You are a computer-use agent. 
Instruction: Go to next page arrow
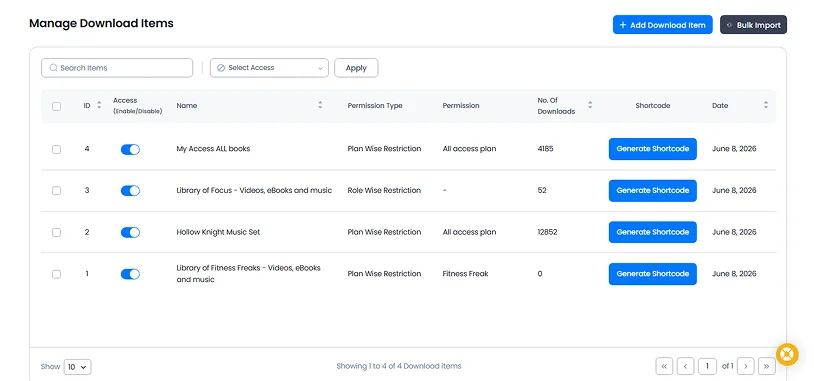click(x=746, y=366)
